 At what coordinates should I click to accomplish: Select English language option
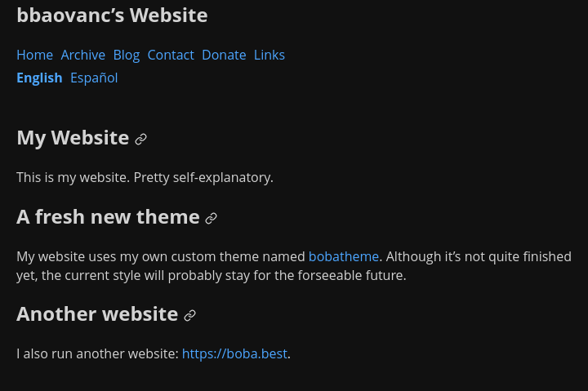[39, 78]
